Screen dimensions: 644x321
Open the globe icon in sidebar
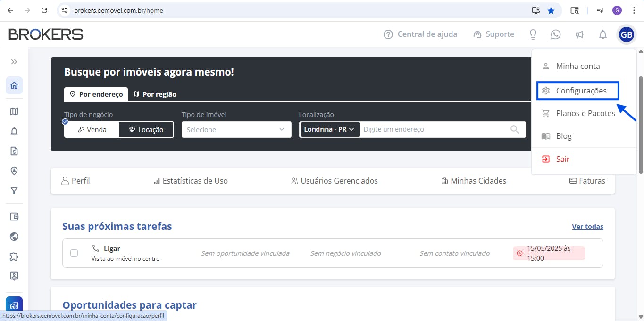click(14, 237)
